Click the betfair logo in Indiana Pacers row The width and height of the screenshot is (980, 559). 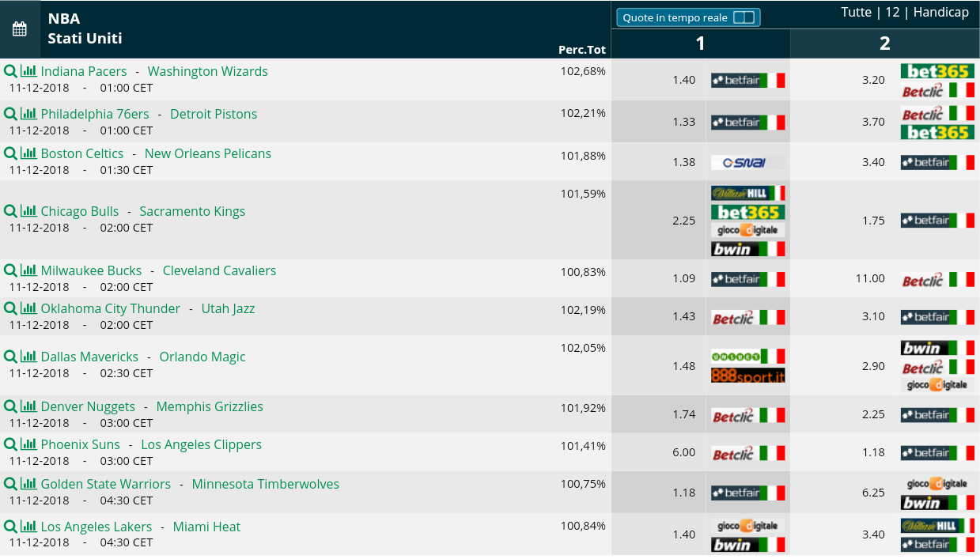click(747, 80)
